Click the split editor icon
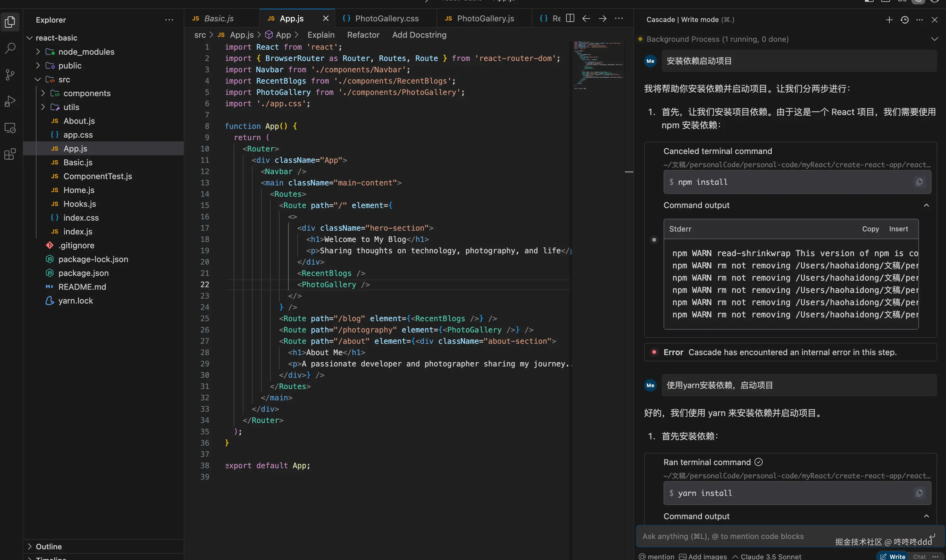This screenshot has height=560, width=946. pyautogui.click(x=570, y=18)
